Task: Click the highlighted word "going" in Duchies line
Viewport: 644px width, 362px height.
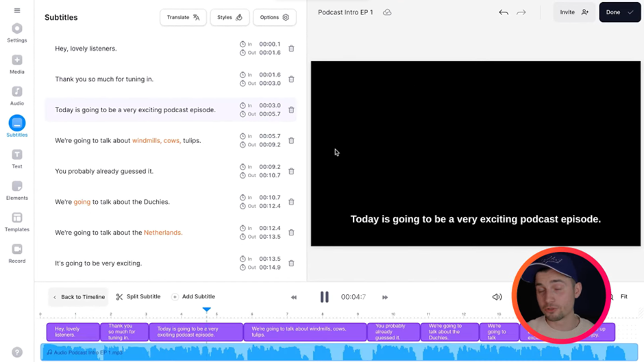Action: tap(82, 201)
